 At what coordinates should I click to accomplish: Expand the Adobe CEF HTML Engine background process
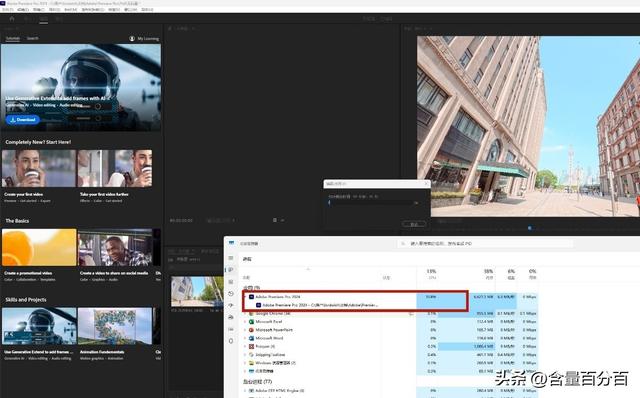(245, 391)
